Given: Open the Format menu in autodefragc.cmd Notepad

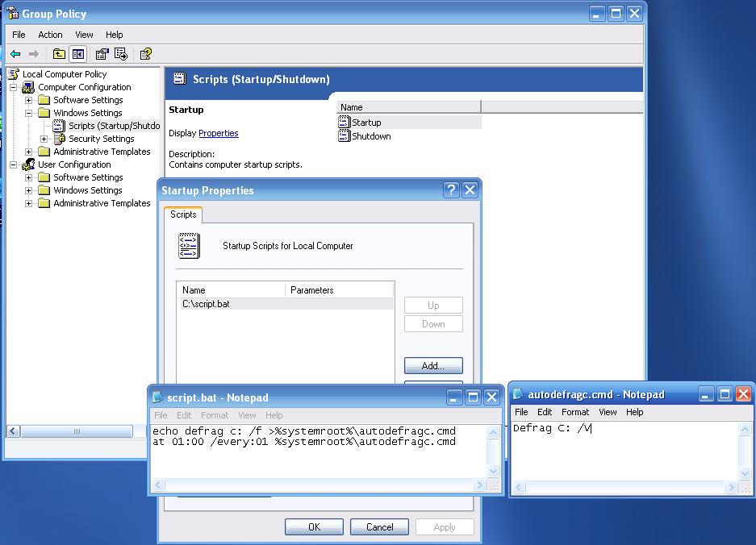Looking at the screenshot, I should pyautogui.click(x=575, y=412).
